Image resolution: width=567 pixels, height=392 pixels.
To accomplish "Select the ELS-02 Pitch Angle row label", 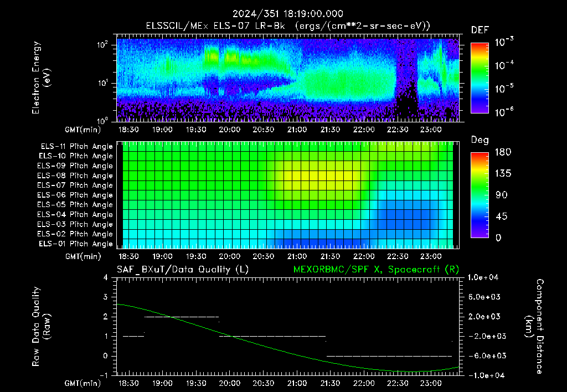I will tap(75, 234).
